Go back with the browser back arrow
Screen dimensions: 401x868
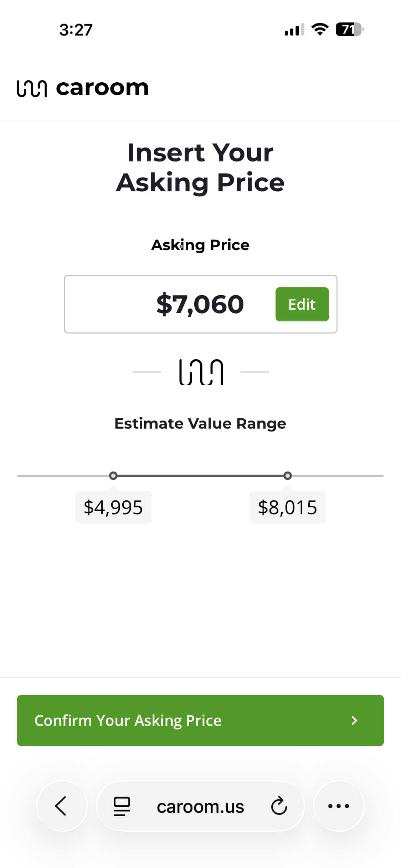[61, 806]
